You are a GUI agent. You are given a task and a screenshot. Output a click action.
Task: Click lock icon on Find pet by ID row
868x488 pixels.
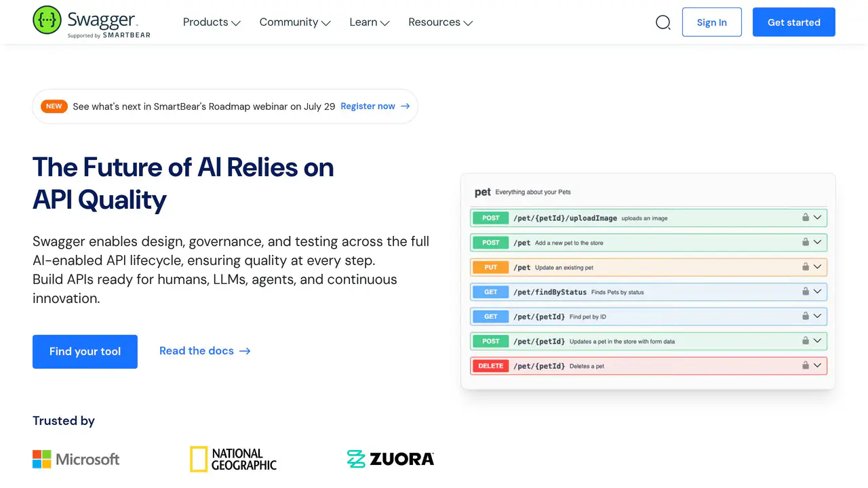(806, 316)
